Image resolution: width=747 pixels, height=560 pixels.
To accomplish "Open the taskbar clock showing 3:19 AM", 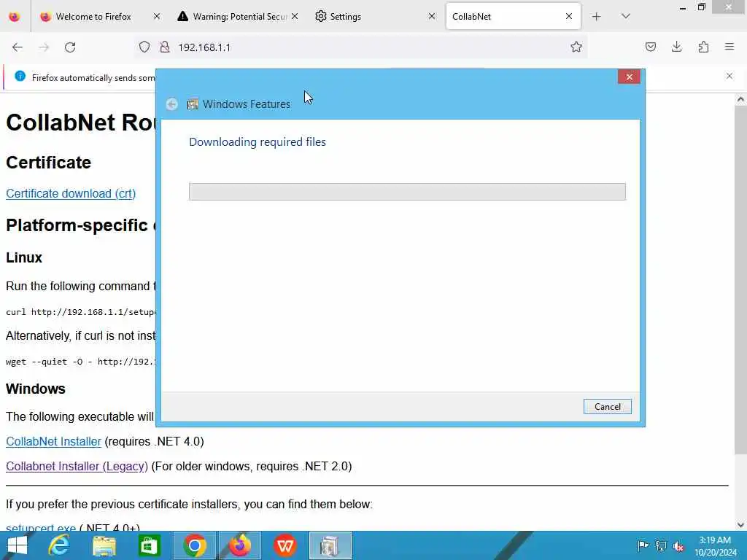I will click(x=716, y=546).
